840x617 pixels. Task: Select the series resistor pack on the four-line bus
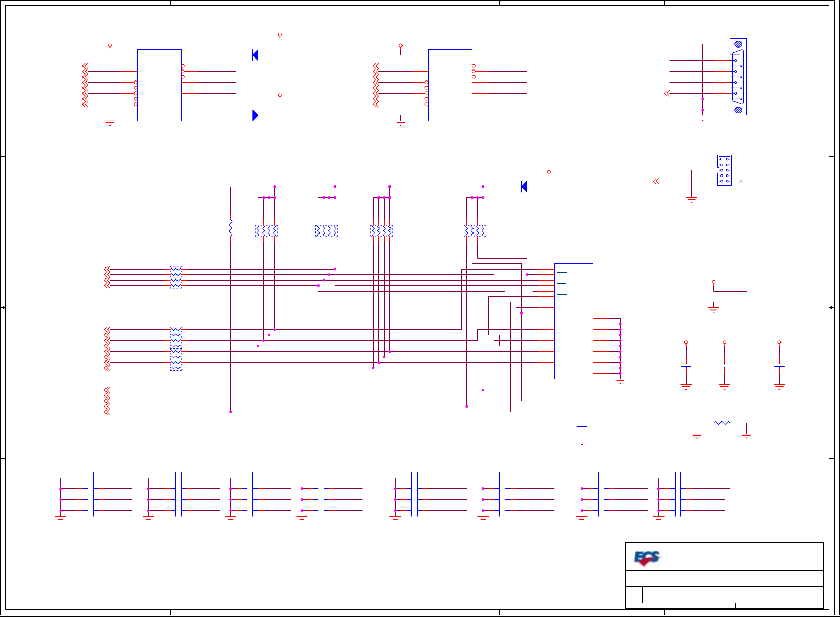coord(176,277)
